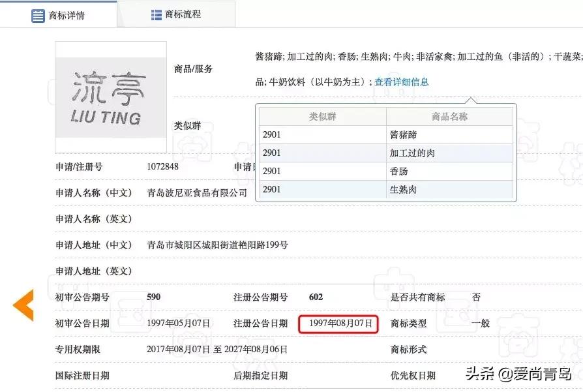Select the 香肠 row under 类似群 2901

tap(385, 171)
